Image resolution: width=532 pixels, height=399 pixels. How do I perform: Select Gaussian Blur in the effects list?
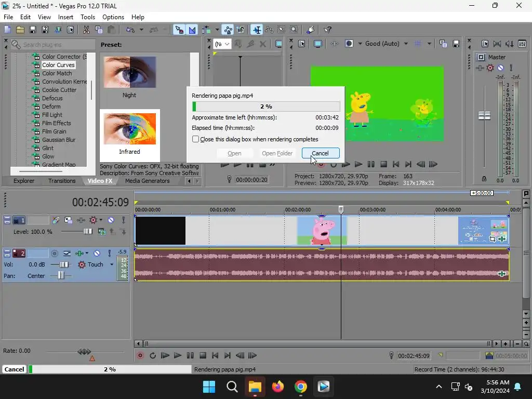(x=59, y=140)
